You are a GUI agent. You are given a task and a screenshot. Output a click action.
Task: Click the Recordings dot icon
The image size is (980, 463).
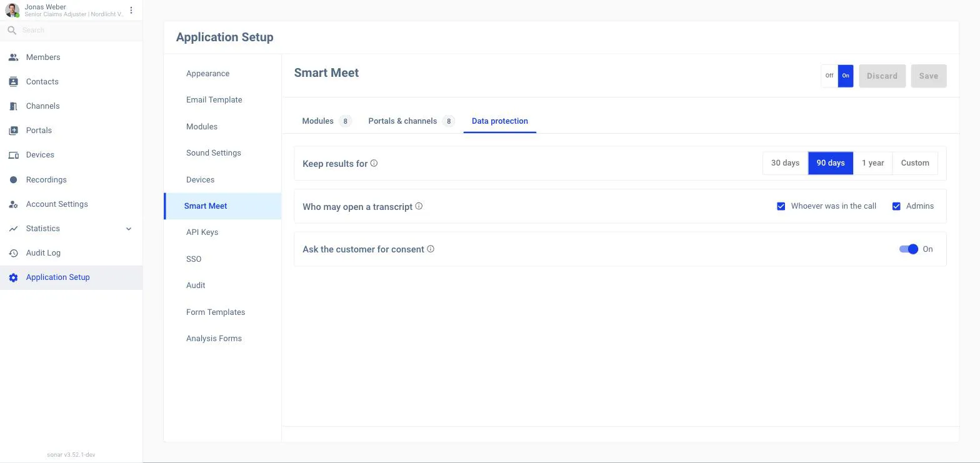coord(13,180)
